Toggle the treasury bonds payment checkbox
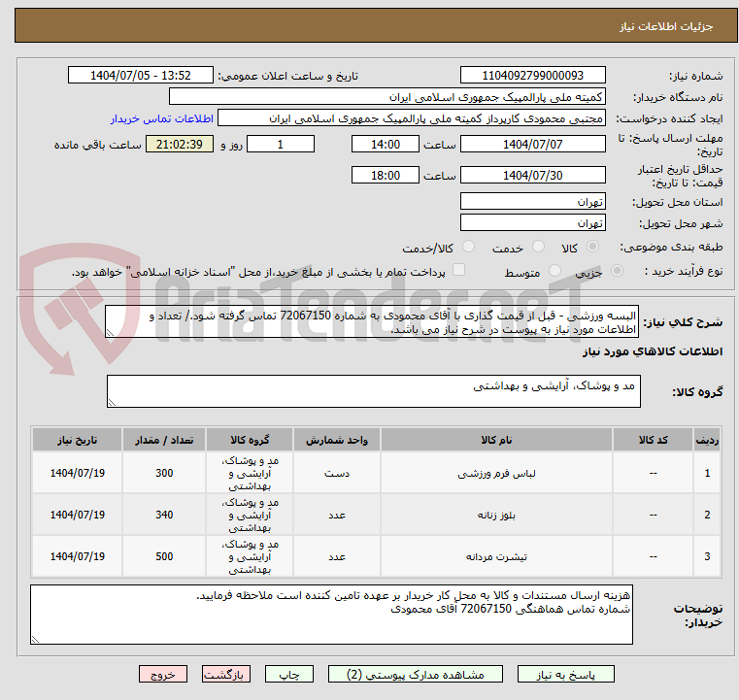The height and width of the screenshot is (700, 739). 459,272
